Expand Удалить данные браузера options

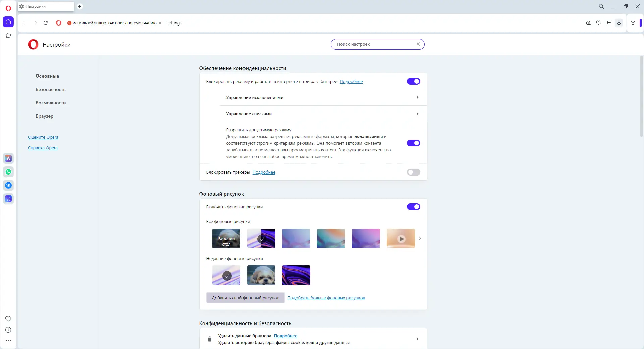417,339
